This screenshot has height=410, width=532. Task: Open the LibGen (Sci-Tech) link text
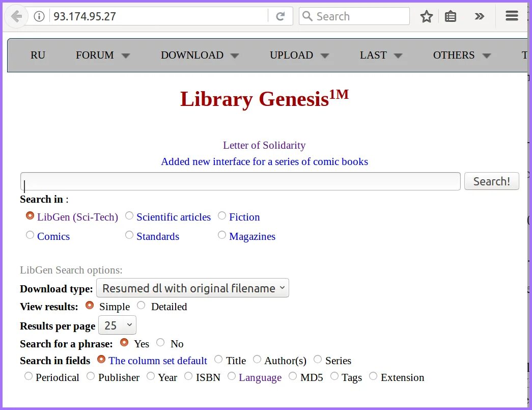tap(78, 217)
